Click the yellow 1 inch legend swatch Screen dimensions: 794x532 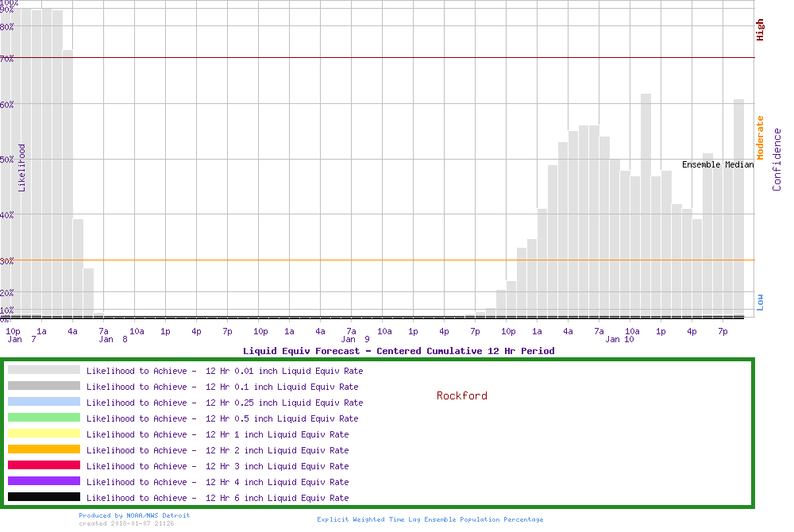coord(44,434)
